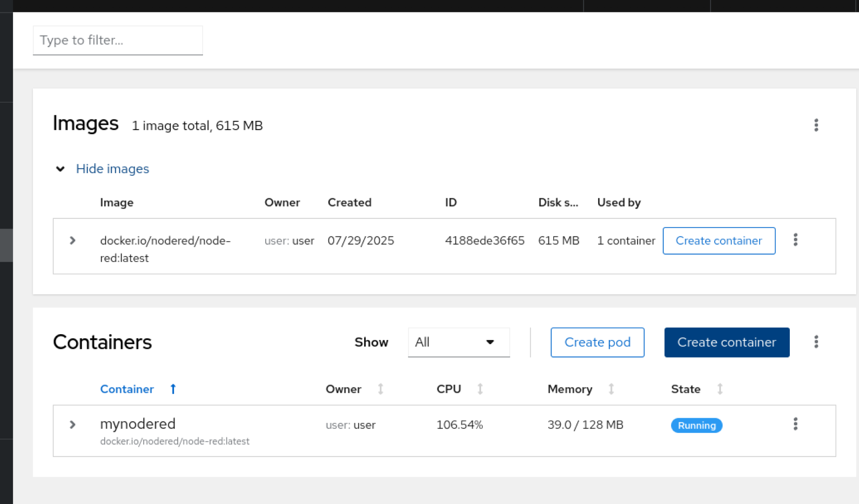Click the Create pod button
Image resolution: width=859 pixels, height=504 pixels.
tap(597, 342)
